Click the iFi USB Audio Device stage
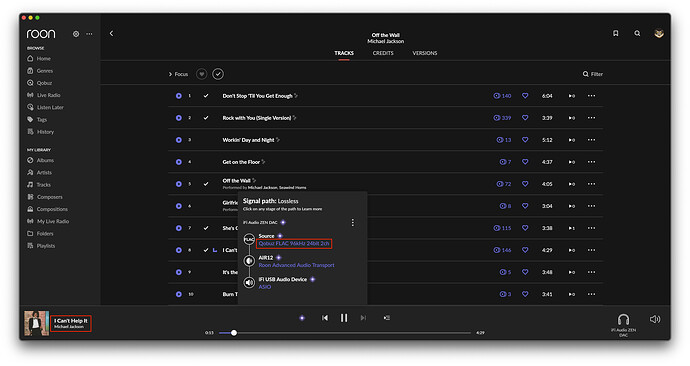 coord(283,279)
